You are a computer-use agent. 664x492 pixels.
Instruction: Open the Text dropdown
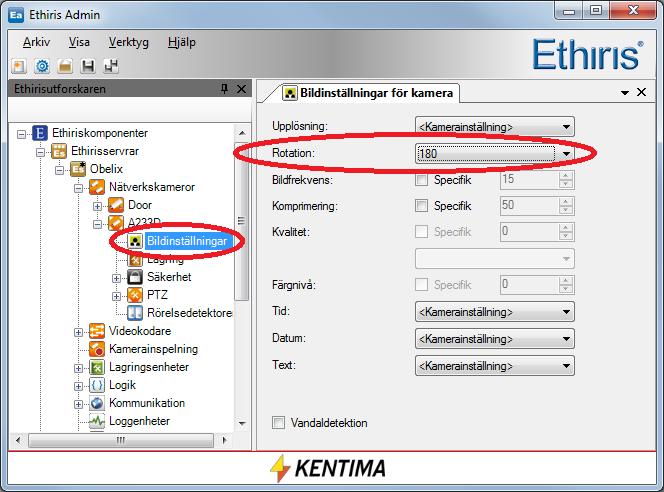pos(495,365)
